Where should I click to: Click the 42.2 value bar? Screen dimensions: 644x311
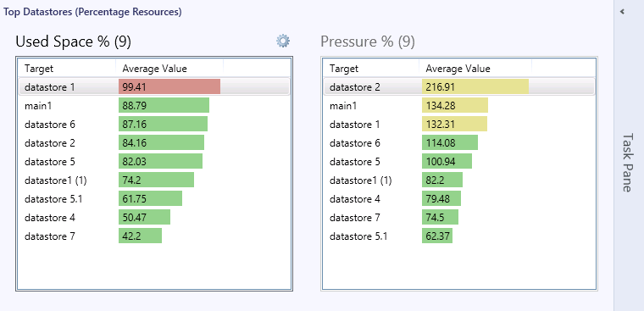140,236
